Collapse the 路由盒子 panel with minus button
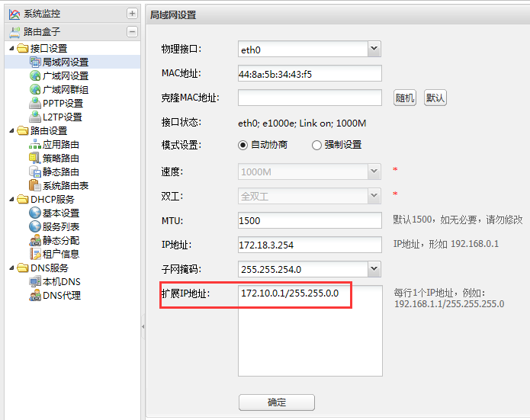The height and width of the screenshot is (420, 530). click(x=132, y=31)
